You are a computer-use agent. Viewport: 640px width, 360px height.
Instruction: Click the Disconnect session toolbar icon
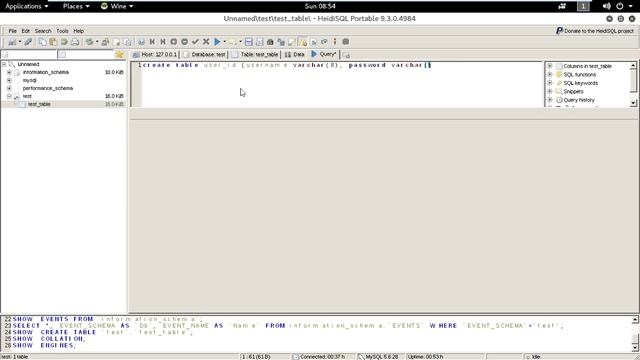(x=28, y=42)
